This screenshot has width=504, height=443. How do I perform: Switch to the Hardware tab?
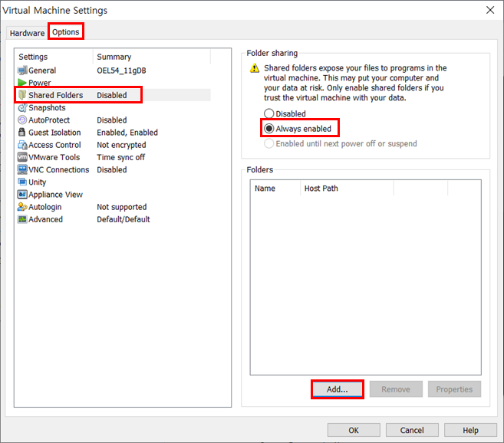pyautogui.click(x=27, y=33)
